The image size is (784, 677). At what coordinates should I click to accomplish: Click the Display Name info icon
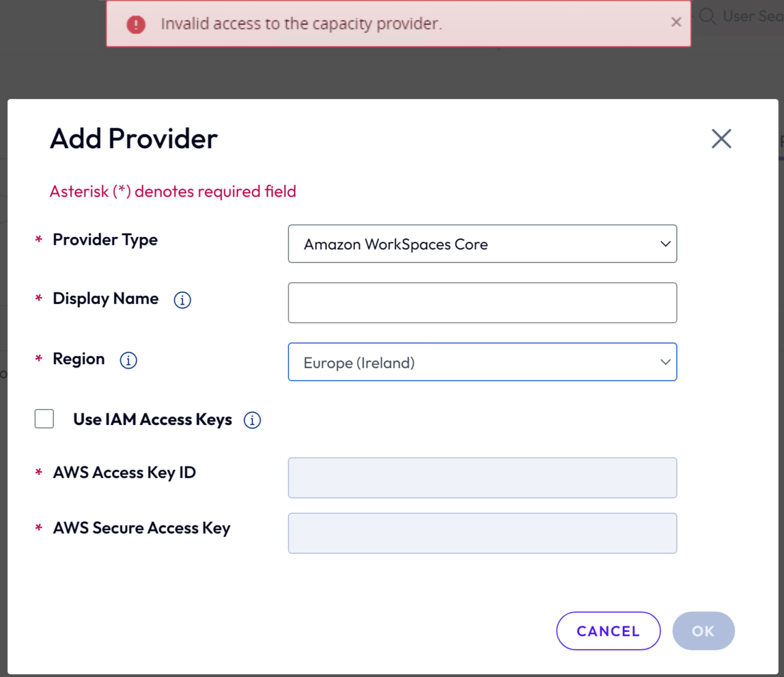point(182,300)
